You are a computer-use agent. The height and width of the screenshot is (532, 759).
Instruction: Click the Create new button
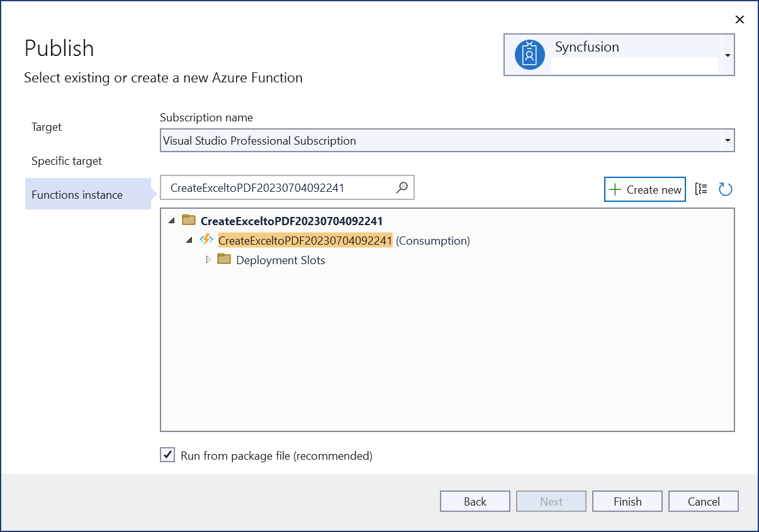(644, 189)
